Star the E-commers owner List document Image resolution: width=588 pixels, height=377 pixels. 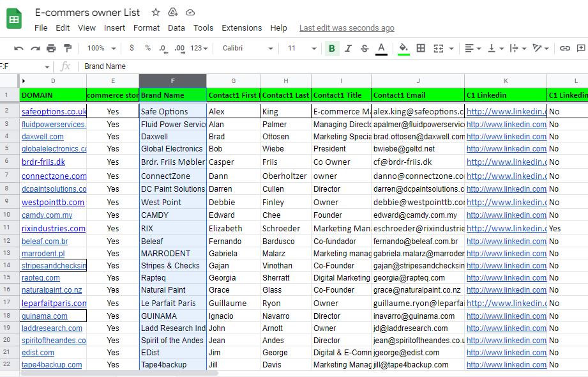(156, 12)
